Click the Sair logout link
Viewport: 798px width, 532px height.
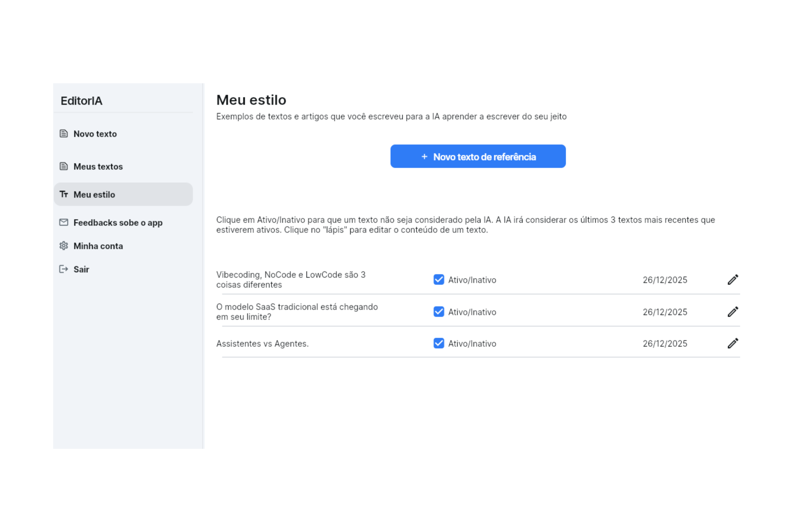click(x=81, y=269)
